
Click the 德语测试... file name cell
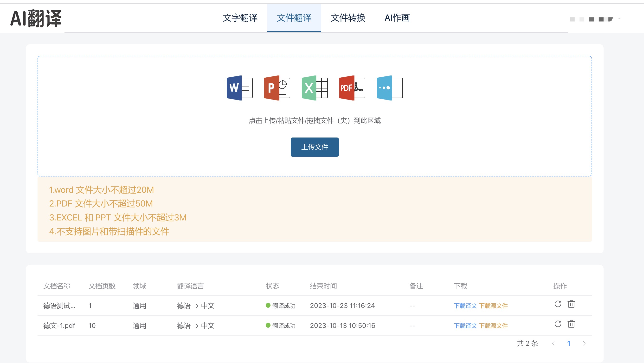tap(59, 306)
